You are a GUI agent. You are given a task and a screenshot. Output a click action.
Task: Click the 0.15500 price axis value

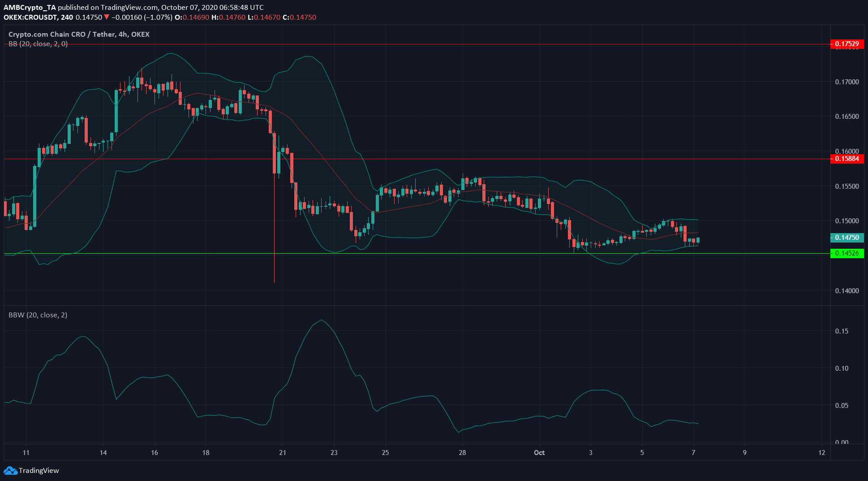[847, 186]
